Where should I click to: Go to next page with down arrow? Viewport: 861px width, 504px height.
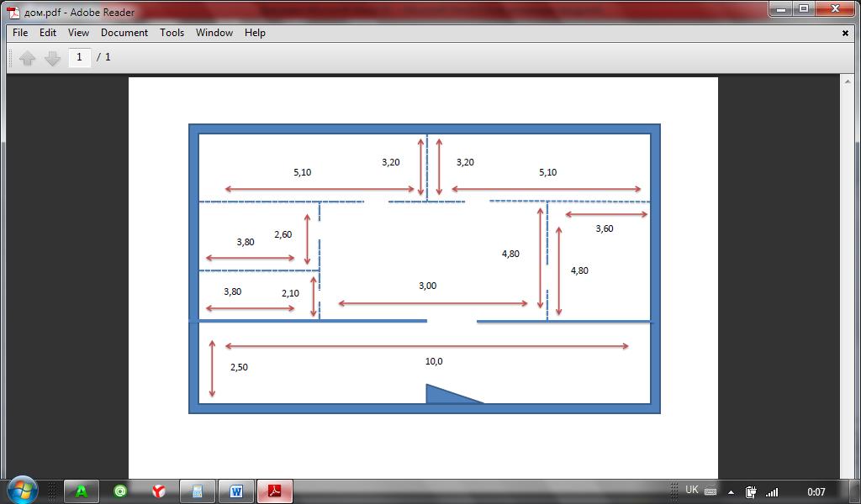click(52, 58)
